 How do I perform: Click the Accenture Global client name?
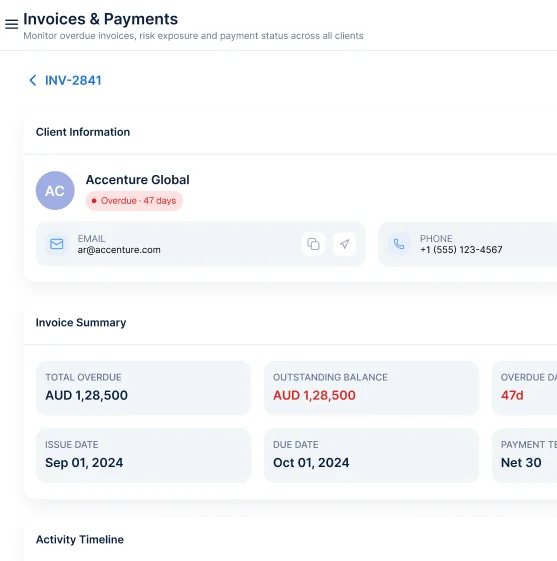(x=137, y=180)
